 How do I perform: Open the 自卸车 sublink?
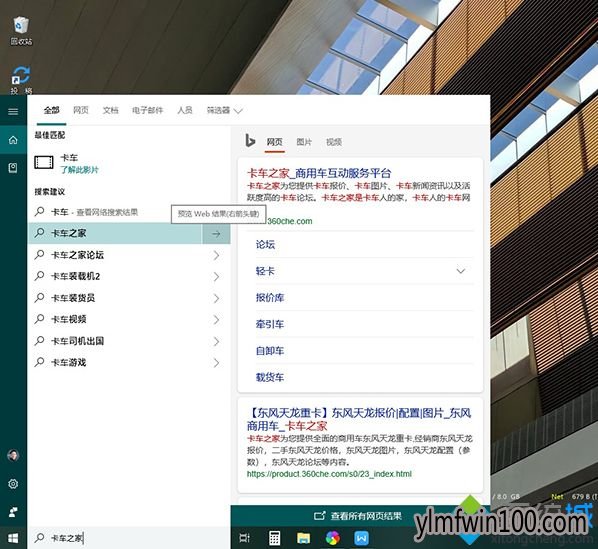[270, 351]
